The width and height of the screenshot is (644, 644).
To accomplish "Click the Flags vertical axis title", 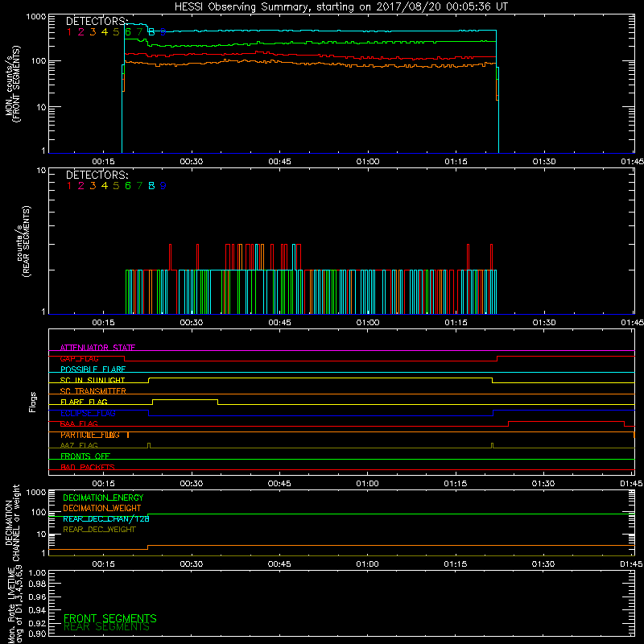I will pyautogui.click(x=33, y=402).
